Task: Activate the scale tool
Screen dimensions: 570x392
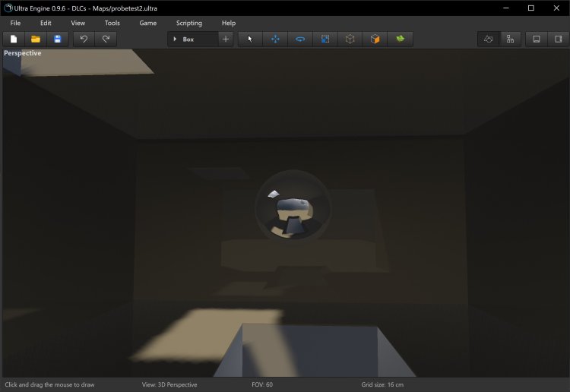Action: click(x=325, y=39)
